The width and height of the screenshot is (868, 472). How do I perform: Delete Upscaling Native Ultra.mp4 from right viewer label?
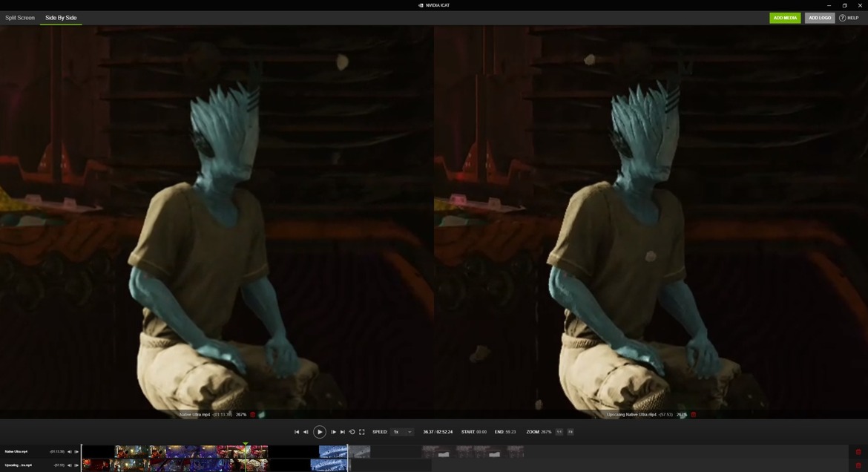[x=694, y=414]
